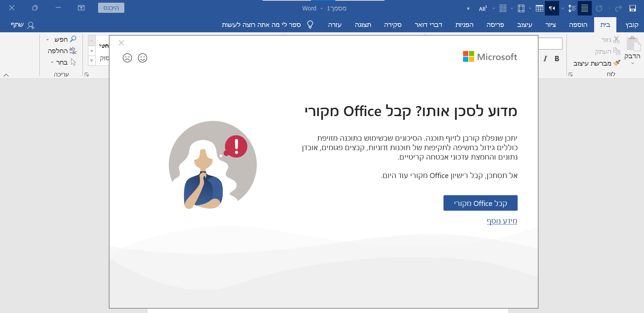The width and height of the screenshot is (644, 313).
Task: Click the בחר (Select) cursor button
Action: 66,62
